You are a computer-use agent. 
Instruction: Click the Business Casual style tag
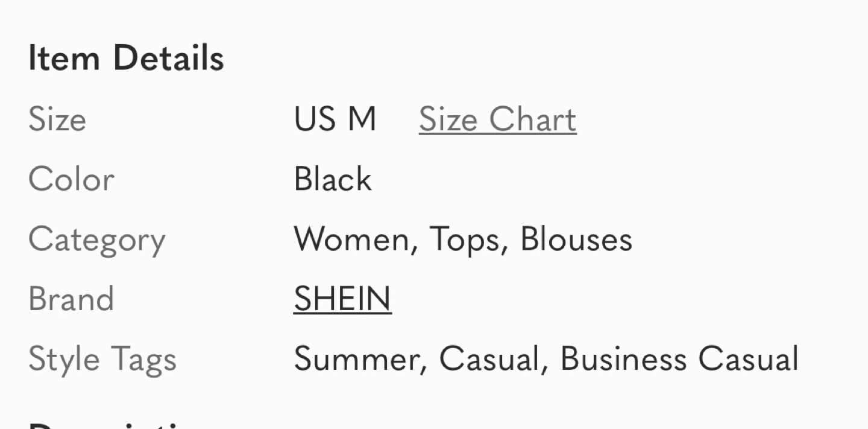coord(679,359)
